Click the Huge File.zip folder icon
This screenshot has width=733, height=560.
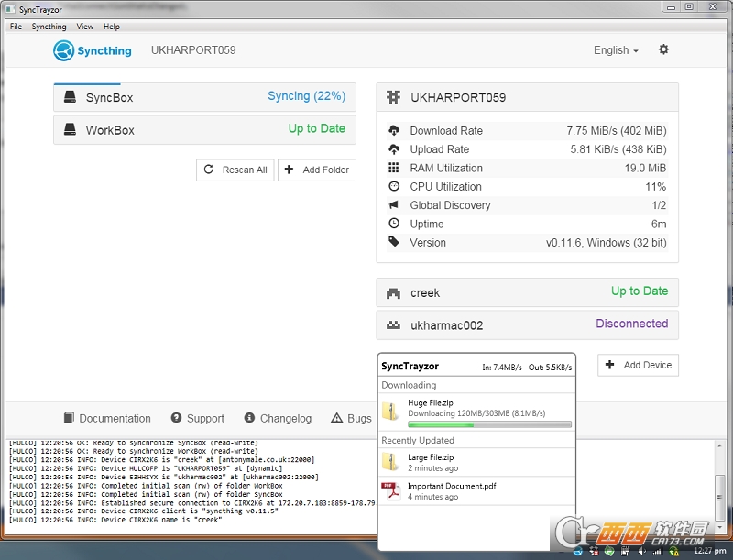[x=391, y=409]
